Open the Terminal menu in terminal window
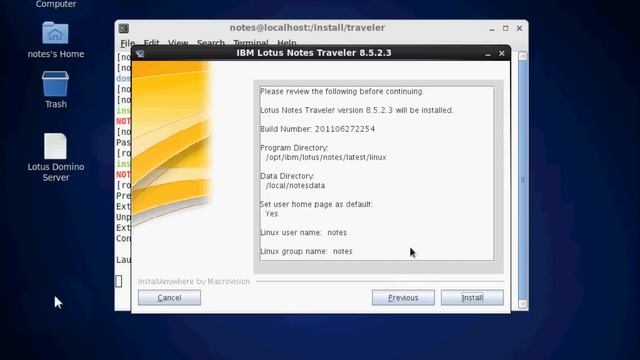640x360 pixels. tap(251, 43)
